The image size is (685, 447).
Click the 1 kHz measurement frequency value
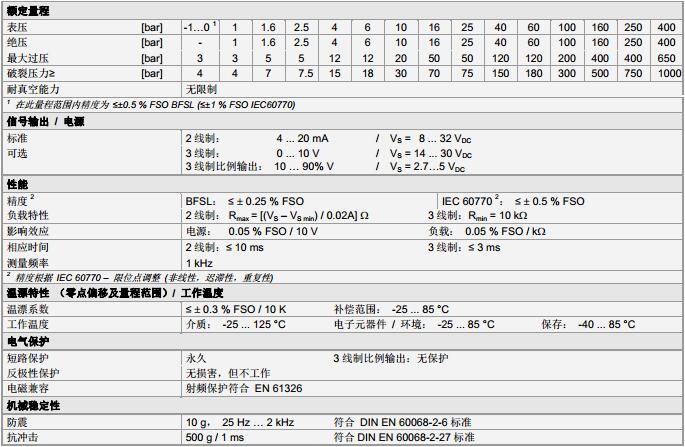point(200,262)
